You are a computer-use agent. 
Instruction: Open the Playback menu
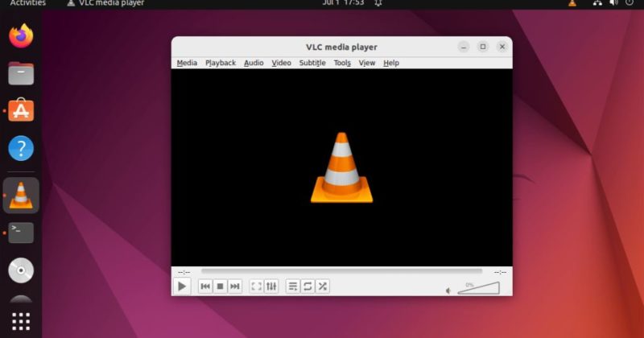click(x=221, y=63)
